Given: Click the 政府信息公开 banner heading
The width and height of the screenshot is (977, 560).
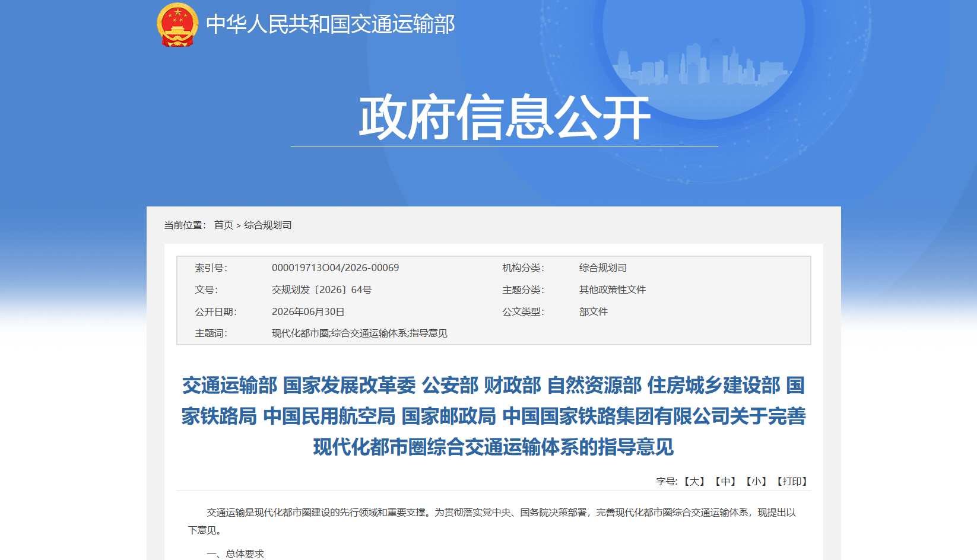Looking at the screenshot, I should 505,117.
